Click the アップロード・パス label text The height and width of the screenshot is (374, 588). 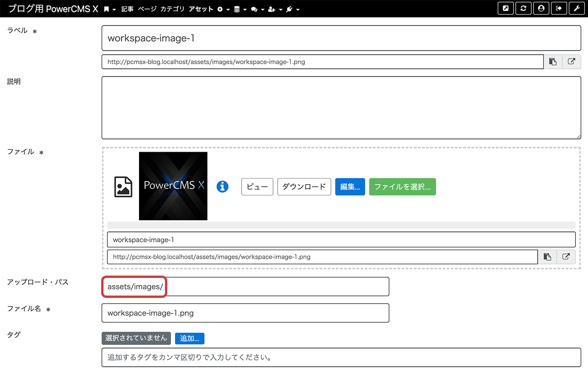point(38,282)
